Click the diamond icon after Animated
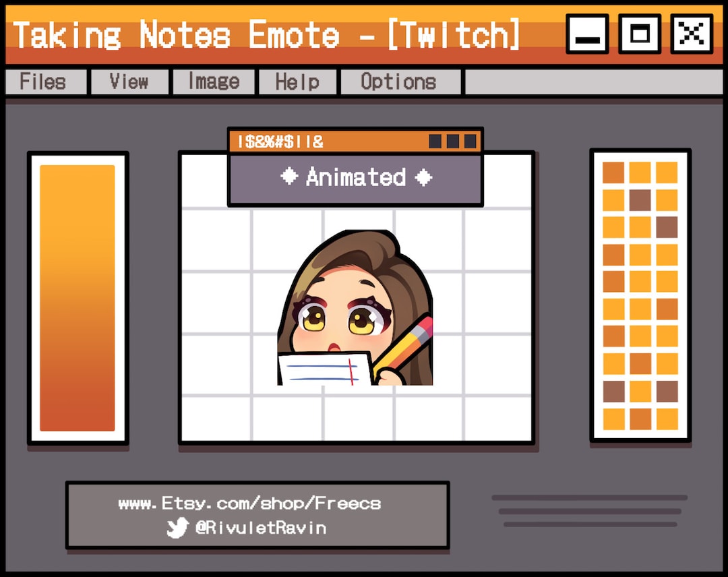 (x=423, y=177)
